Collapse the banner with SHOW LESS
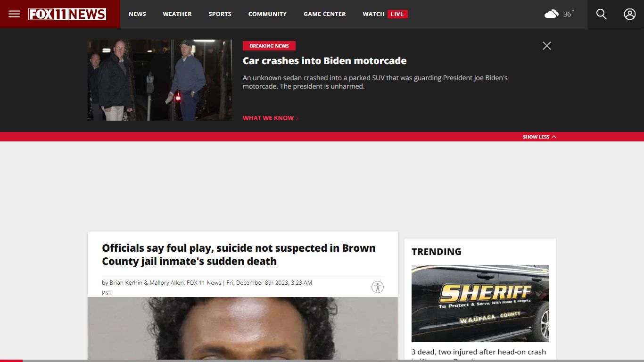This screenshot has width=644, height=362. 539,137
